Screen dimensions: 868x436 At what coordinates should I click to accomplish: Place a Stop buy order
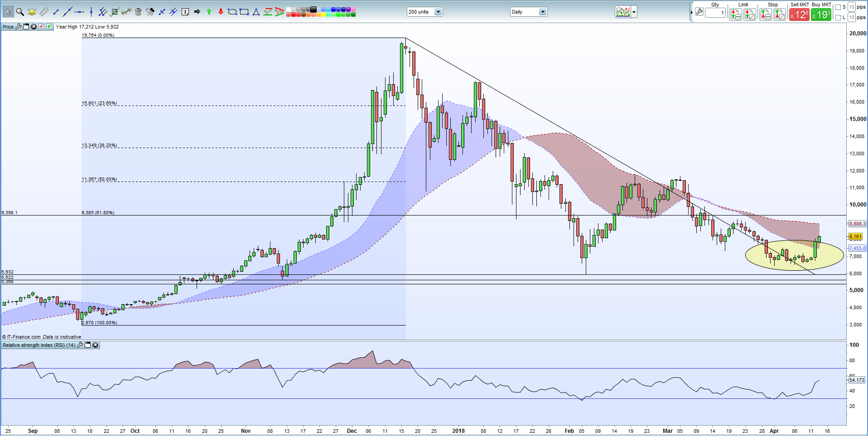click(766, 14)
